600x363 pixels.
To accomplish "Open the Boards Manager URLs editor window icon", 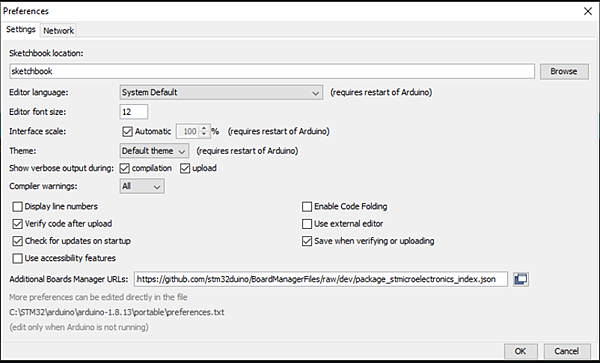I will (x=521, y=279).
